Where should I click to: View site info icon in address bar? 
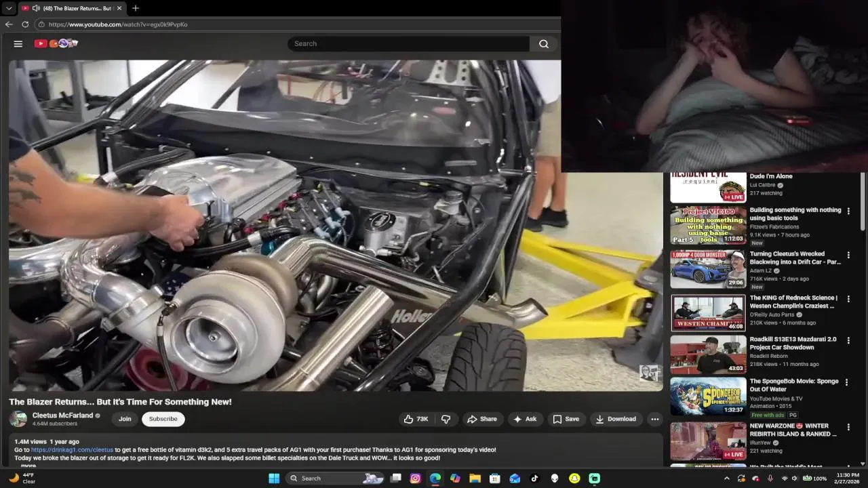41,24
